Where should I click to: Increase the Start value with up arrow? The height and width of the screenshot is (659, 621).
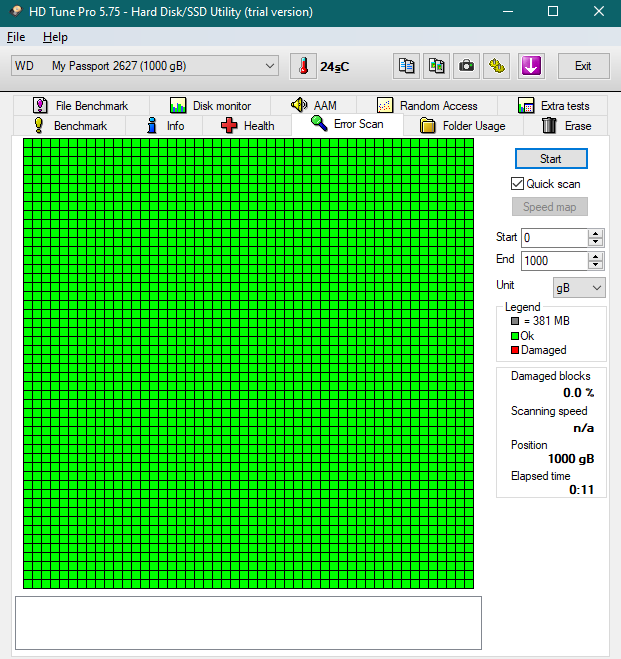tap(595, 234)
